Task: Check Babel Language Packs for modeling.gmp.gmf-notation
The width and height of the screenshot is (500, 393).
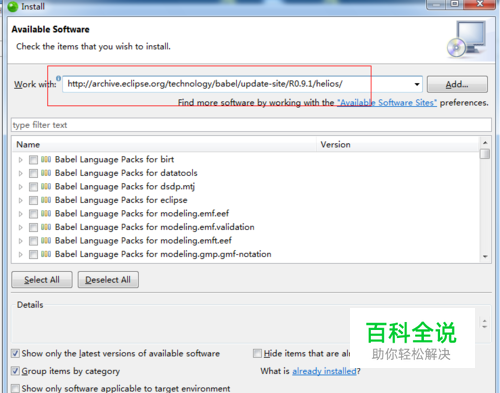Action: [x=33, y=255]
